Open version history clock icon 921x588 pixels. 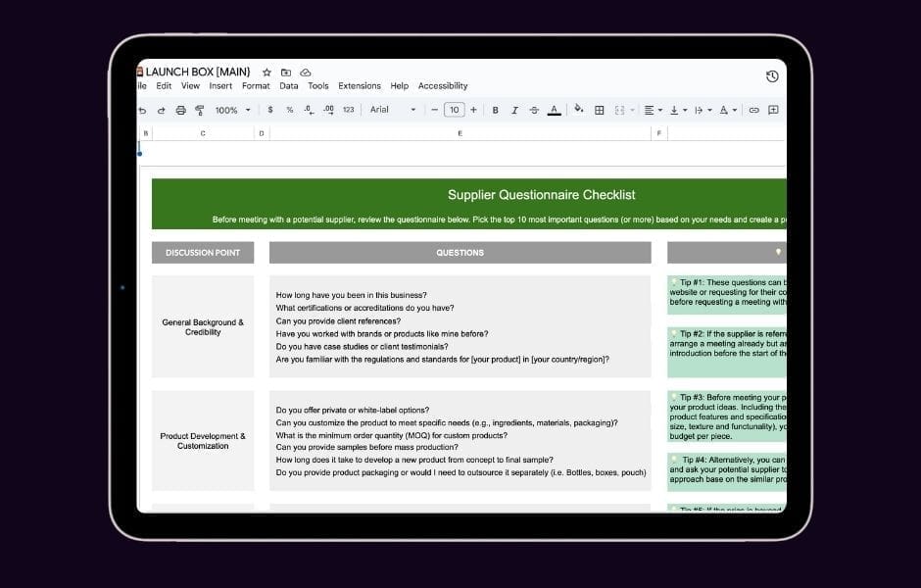(772, 76)
